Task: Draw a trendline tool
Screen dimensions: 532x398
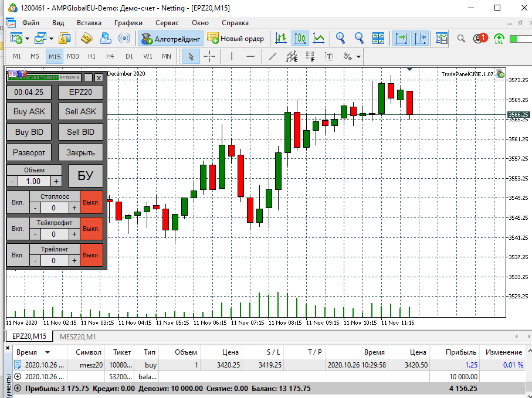Action: [x=272, y=57]
